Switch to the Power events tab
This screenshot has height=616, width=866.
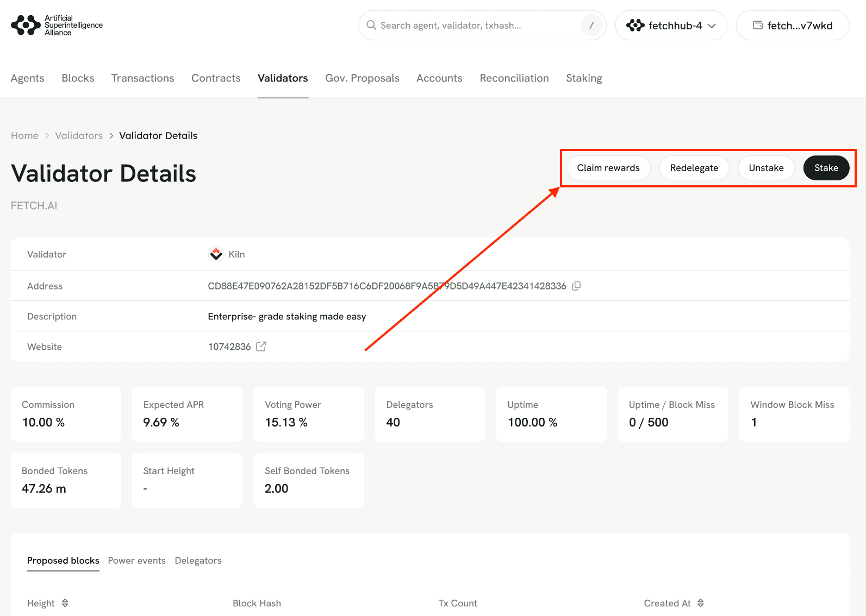136,561
